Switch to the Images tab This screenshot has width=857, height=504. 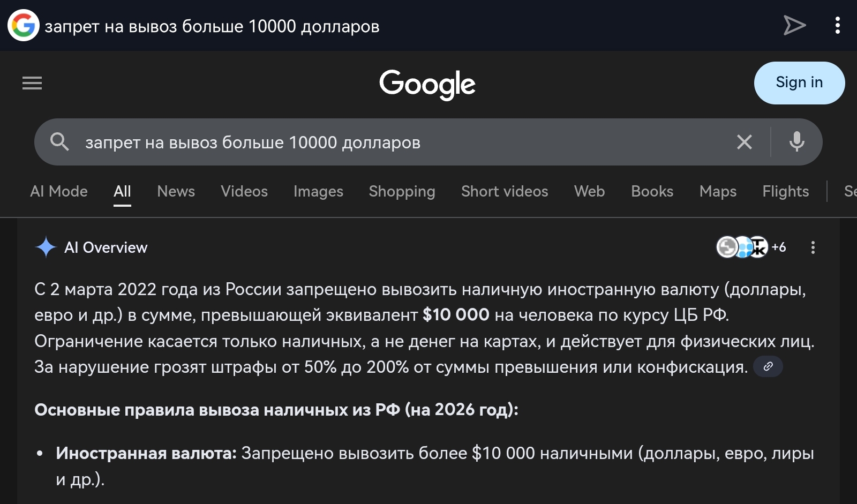[x=318, y=191]
